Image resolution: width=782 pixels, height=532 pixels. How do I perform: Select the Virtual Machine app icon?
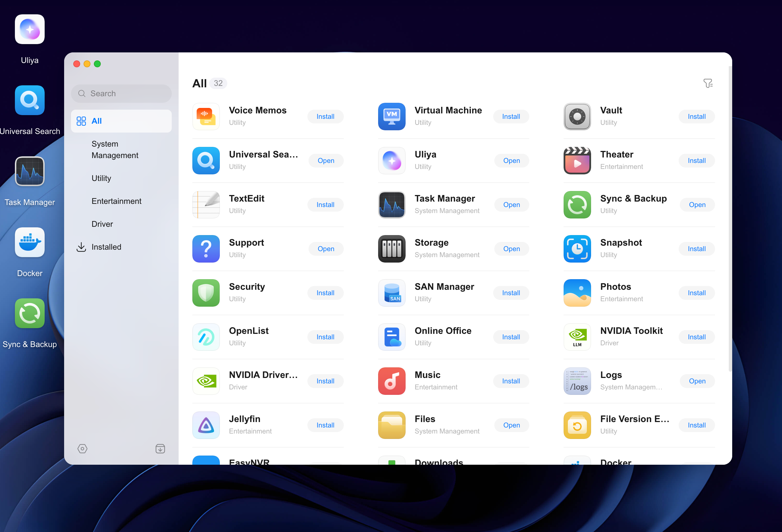pos(392,117)
